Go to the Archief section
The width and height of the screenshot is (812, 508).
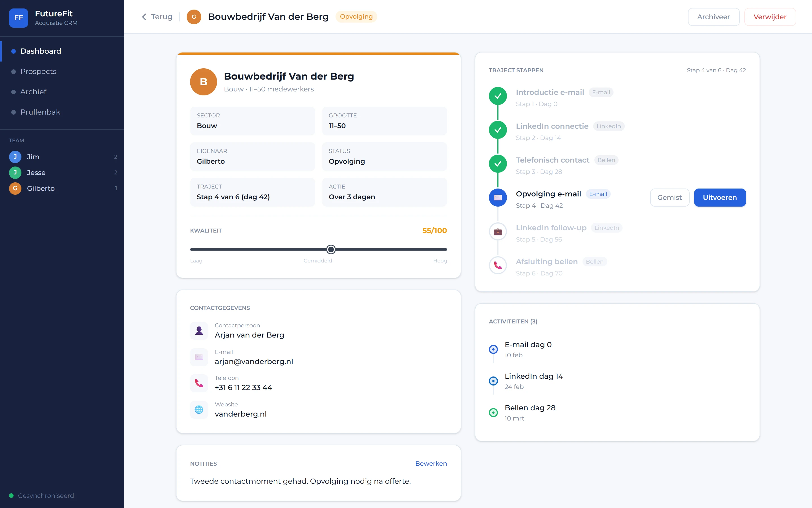(x=62, y=92)
